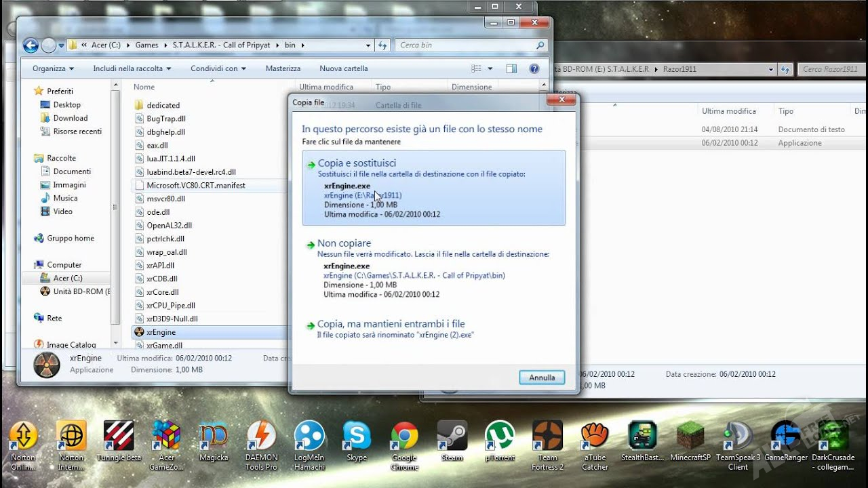Open Google Chrome desktop shortcut
The width and height of the screenshot is (868, 488).
pyautogui.click(x=404, y=436)
